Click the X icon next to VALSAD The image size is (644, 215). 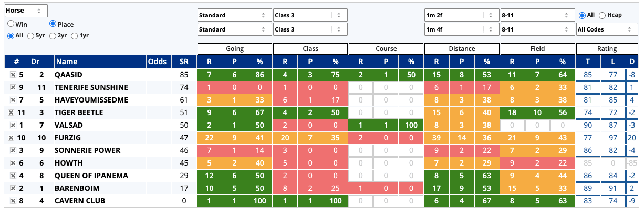tap(13, 125)
